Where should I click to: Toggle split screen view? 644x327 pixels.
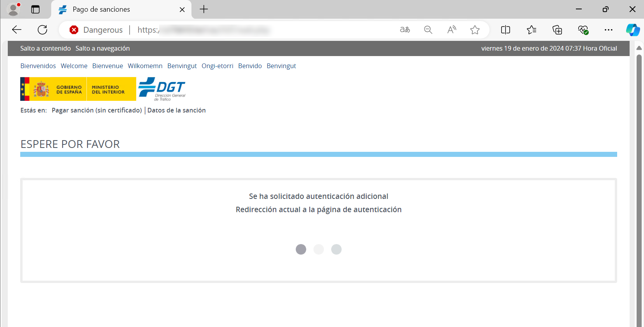(x=505, y=30)
